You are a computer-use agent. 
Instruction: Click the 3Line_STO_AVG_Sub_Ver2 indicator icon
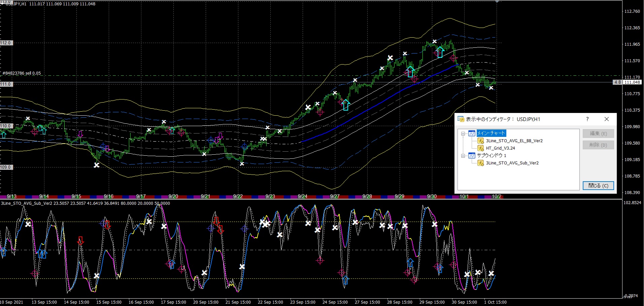click(x=481, y=163)
